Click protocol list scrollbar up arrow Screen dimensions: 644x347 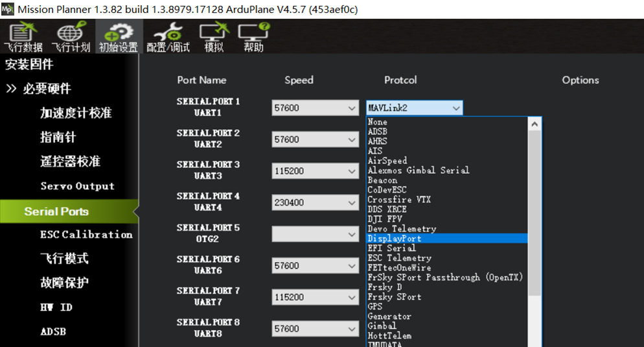[x=535, y=124]
